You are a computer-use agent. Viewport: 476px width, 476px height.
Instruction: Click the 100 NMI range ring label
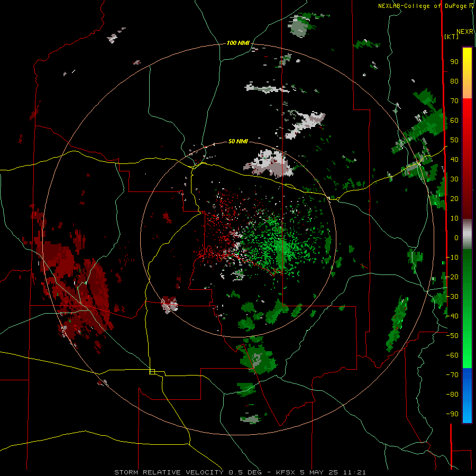(238, 43)
